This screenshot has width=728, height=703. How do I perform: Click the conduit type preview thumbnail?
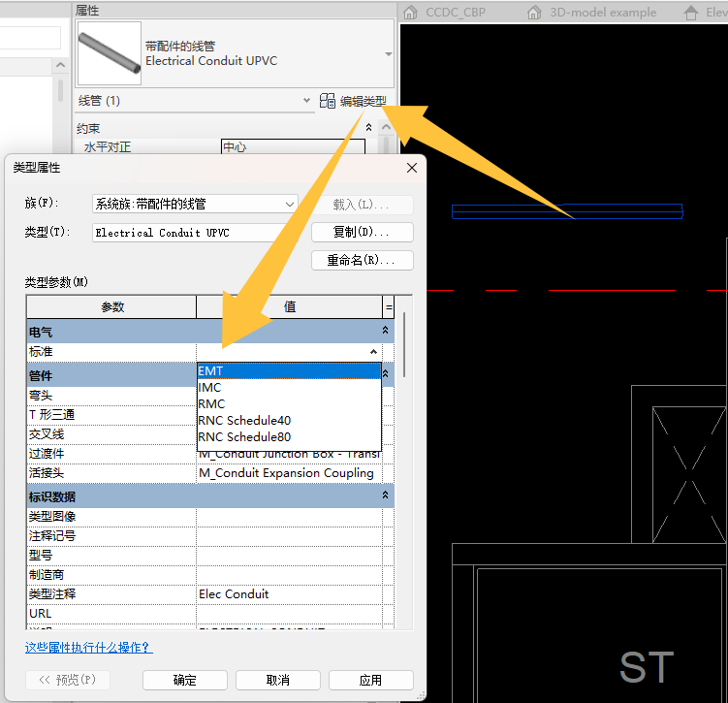(x=110, y=53)
